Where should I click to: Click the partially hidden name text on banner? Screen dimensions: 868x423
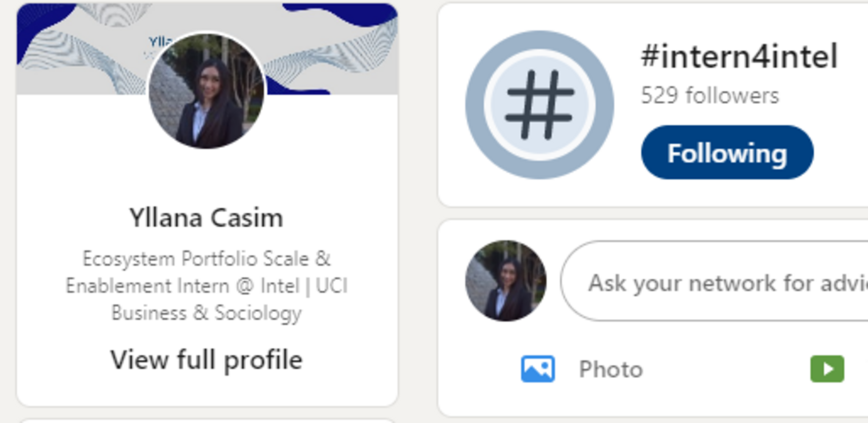tap(160, 42)
